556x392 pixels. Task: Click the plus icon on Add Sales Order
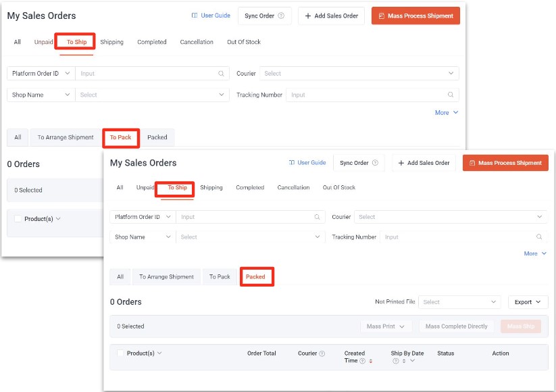401,164
